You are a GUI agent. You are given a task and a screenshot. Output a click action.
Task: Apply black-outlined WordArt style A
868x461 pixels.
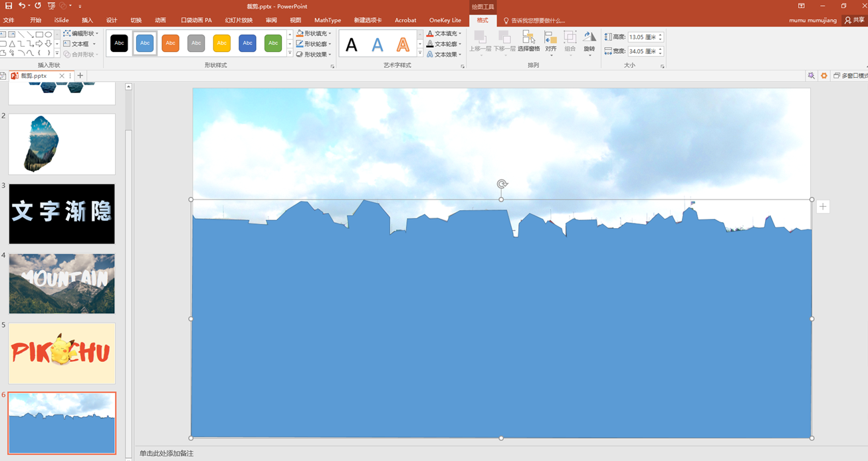(352, 45)
